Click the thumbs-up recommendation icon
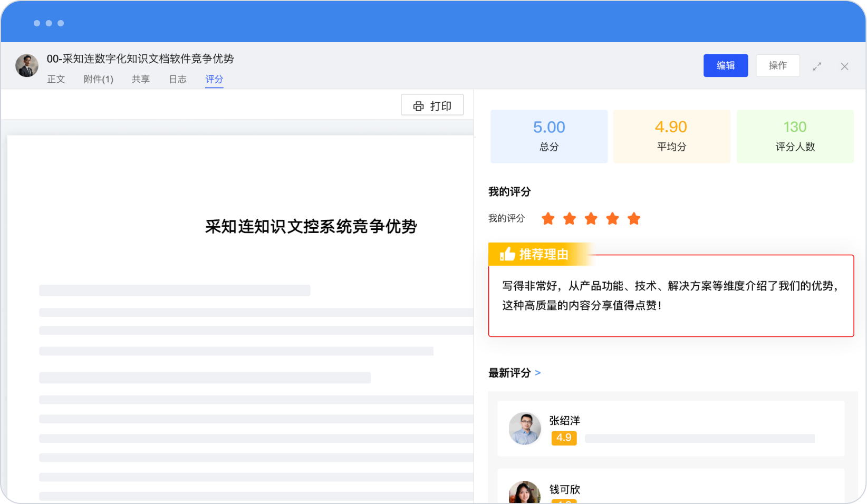Image resolution: width=867 pixels, height=504 pixels. coord(507,255)
